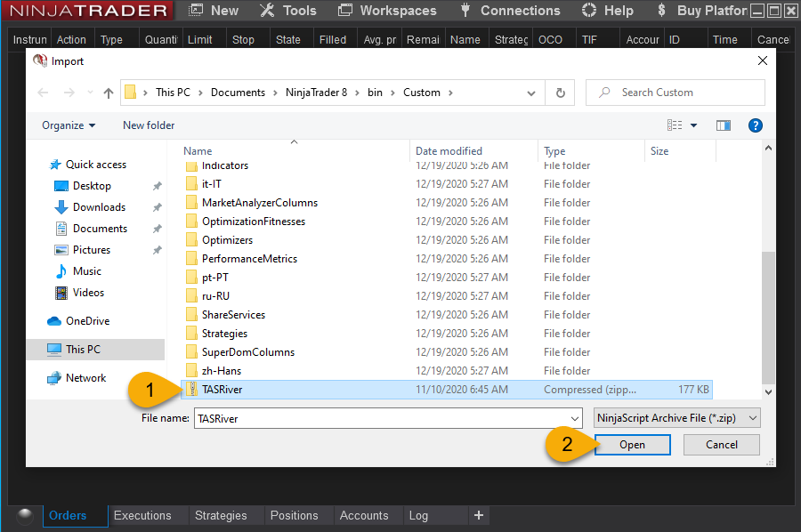Image resolution: width=801 pixels, height=532 pixels.
Task: Open the recent locations dropdown arrow
Action: (x=90, y=93)
